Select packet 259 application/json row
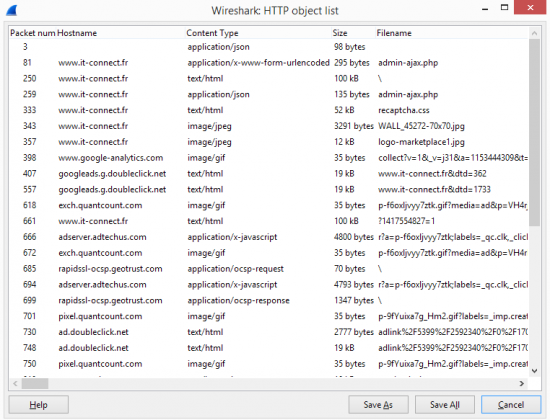Image resolution: width=550 pixels, height=420 pixels. (268, 94)
